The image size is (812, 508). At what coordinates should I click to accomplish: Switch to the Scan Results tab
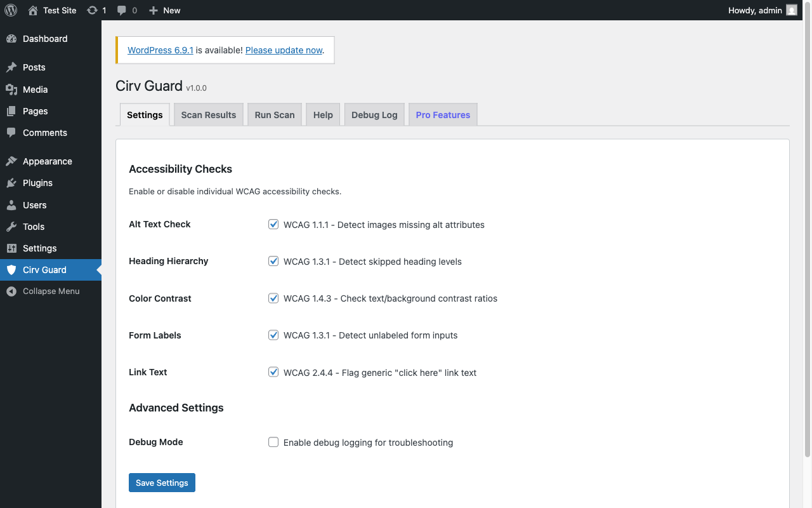(208, 115)
